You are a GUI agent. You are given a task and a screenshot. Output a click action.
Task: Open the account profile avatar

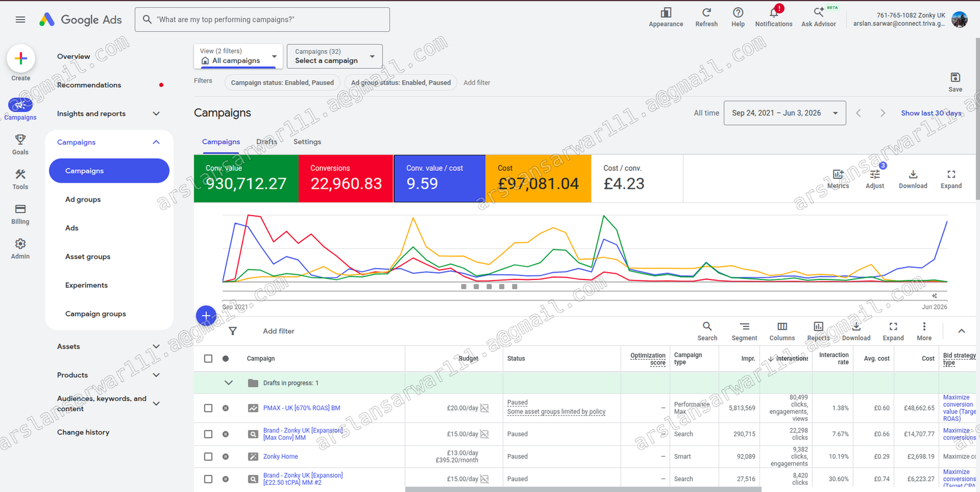pos(960,20)
